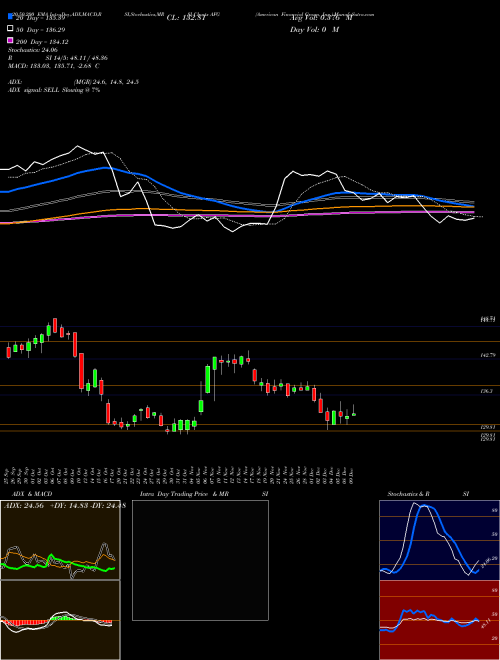Click the 'ADX signal: SELL' text

click(34, 90)
